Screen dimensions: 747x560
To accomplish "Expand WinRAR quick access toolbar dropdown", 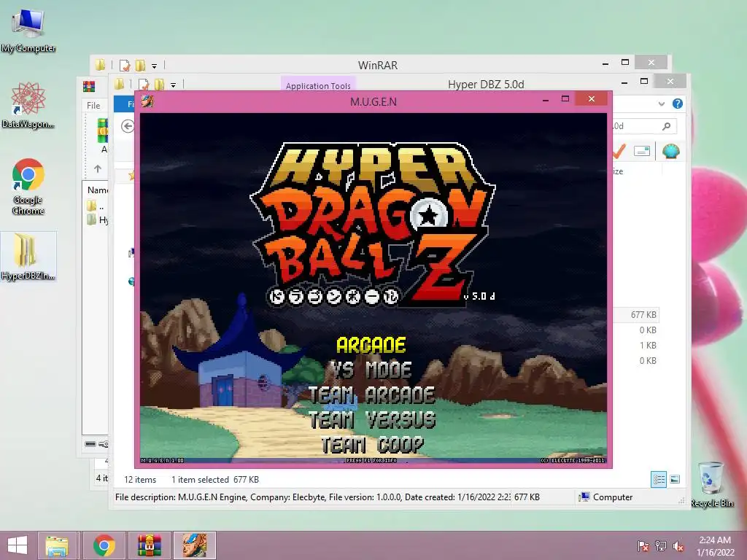I will click(155, 66).
